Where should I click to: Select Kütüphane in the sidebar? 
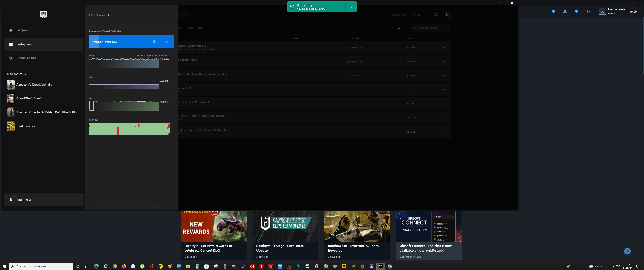(x=43, y=44)
